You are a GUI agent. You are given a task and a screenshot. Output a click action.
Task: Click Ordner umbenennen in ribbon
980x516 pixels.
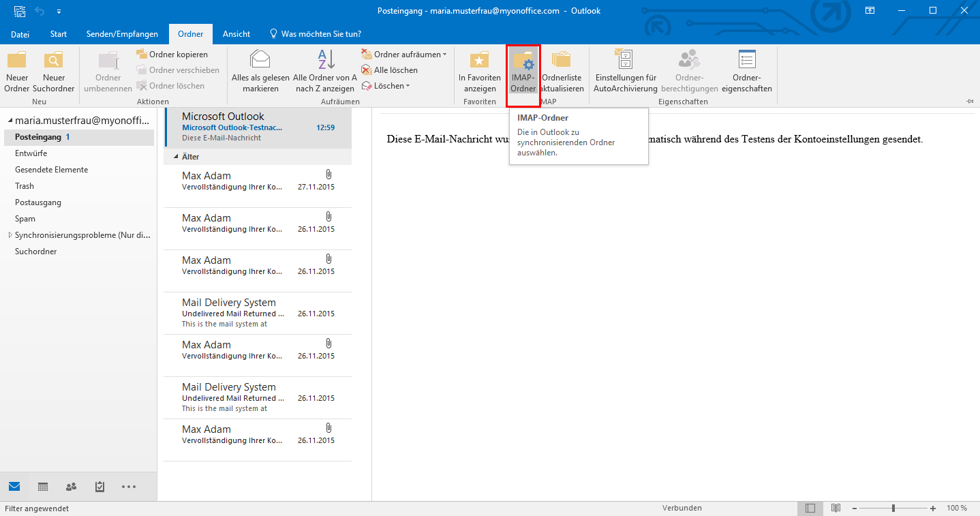[108, 72]
